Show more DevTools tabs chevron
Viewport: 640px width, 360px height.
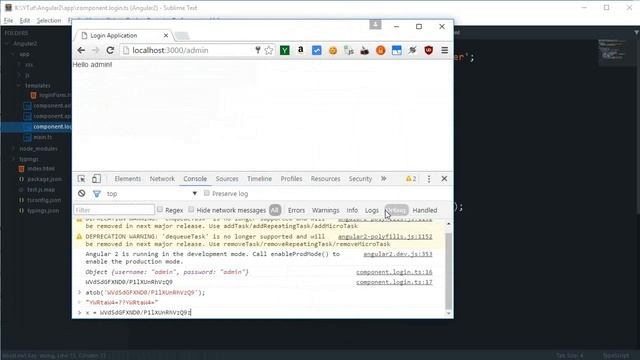pyautogui.click(x=383, y=179)
